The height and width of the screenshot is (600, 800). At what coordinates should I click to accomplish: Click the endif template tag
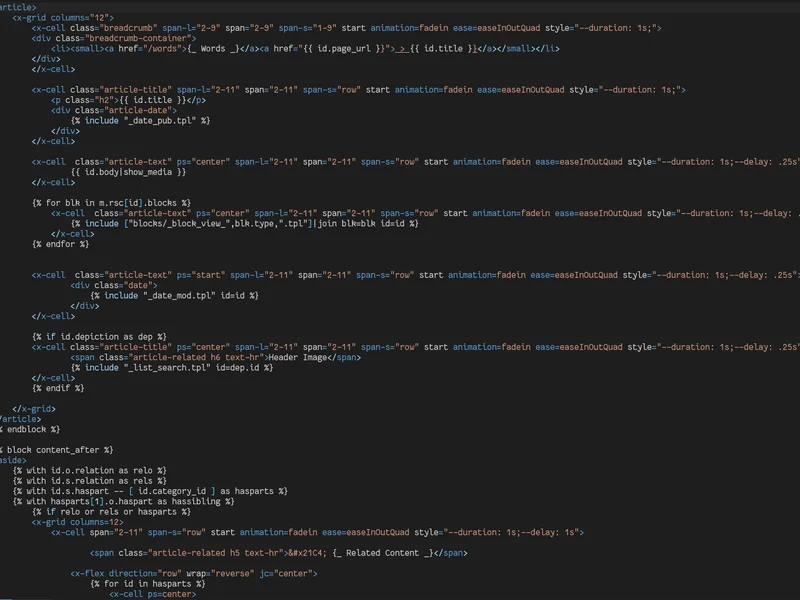pyautogui.click(x=57, y=388)
